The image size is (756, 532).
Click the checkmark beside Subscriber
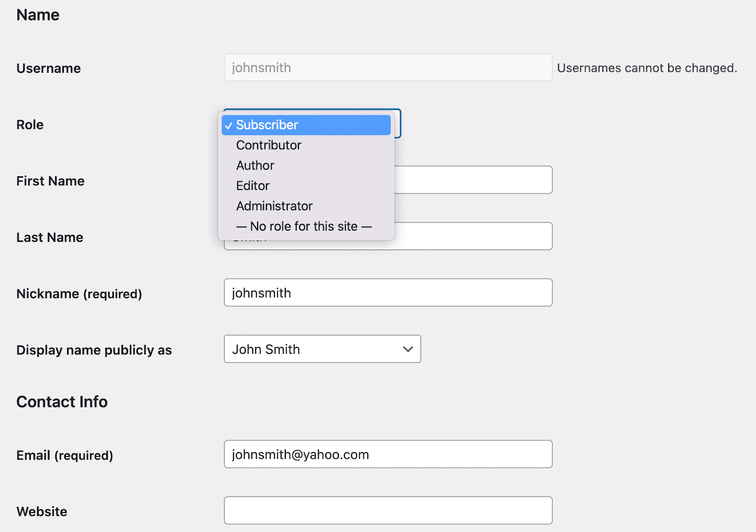click(229, 126)
